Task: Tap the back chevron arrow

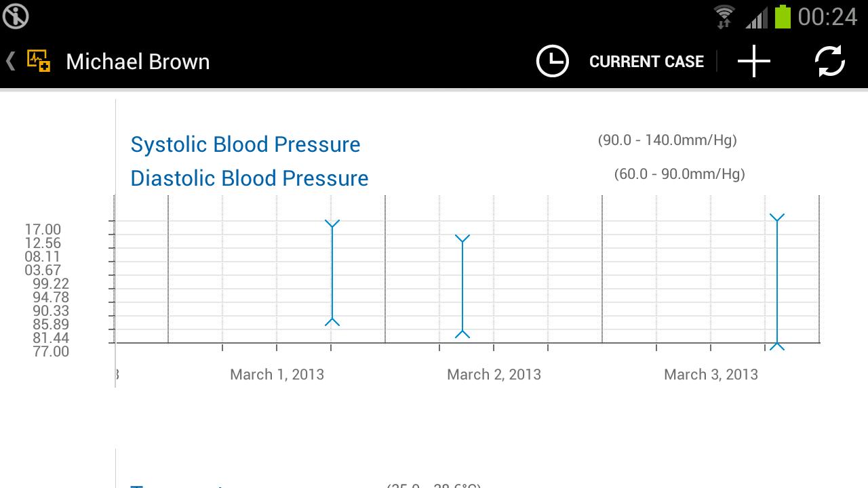Action: (10, 62)
